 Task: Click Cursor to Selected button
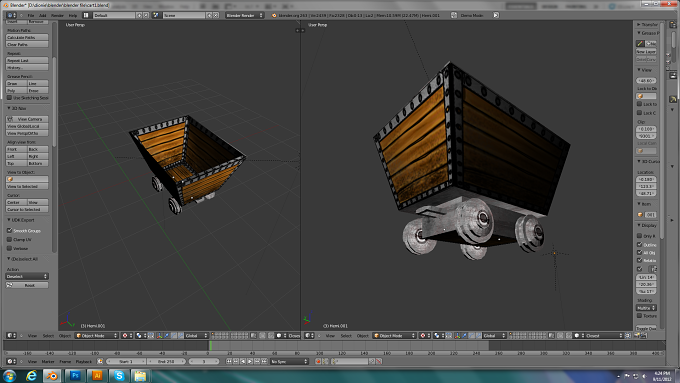(27, 209)
